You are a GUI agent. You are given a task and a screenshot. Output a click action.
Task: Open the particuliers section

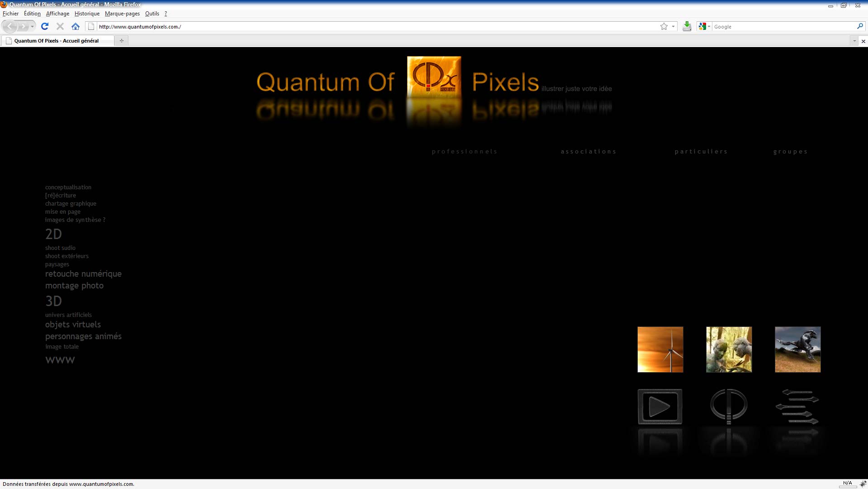[701, 152]
